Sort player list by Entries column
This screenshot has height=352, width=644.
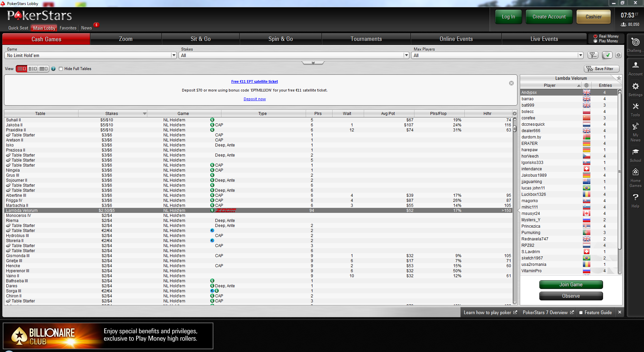coord(605,85)
